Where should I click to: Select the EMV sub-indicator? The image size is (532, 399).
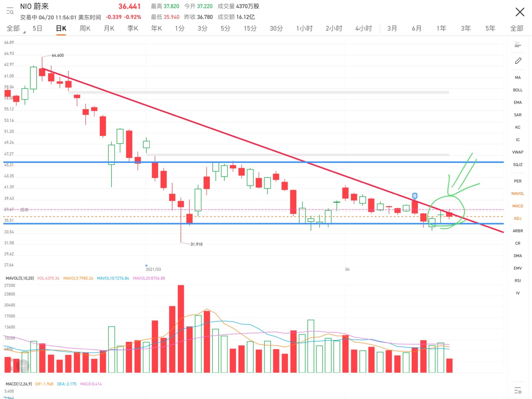[x=518, y=268]
